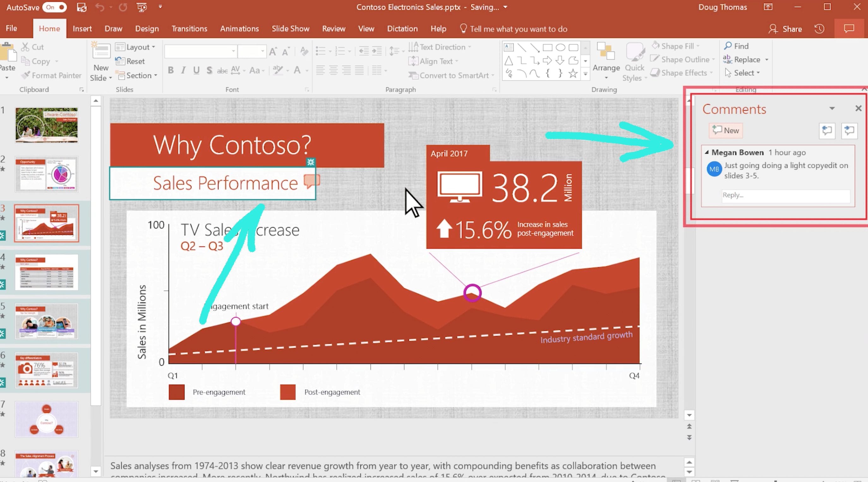Toggle the Comments pane icon in ribbon

coord(849,29)
